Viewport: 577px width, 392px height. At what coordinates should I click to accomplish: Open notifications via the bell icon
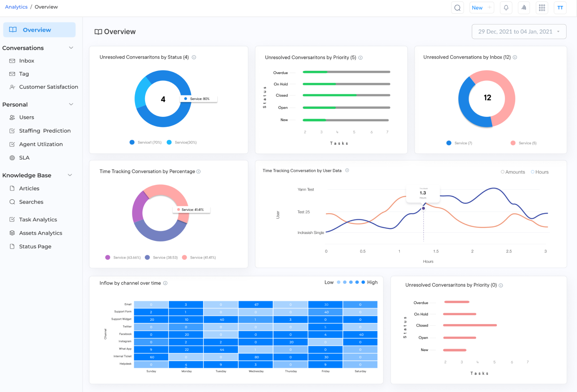pos(506,8)
